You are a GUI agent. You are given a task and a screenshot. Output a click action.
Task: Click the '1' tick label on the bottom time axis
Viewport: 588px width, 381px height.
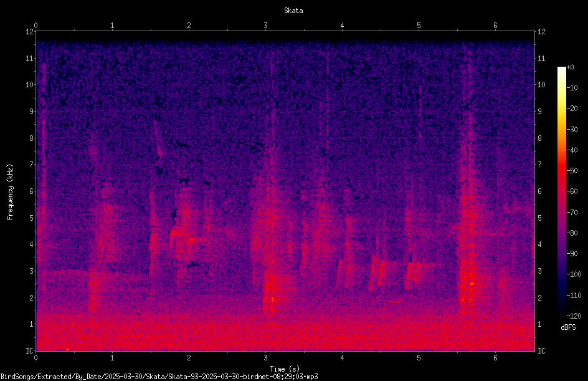[112, 358]
